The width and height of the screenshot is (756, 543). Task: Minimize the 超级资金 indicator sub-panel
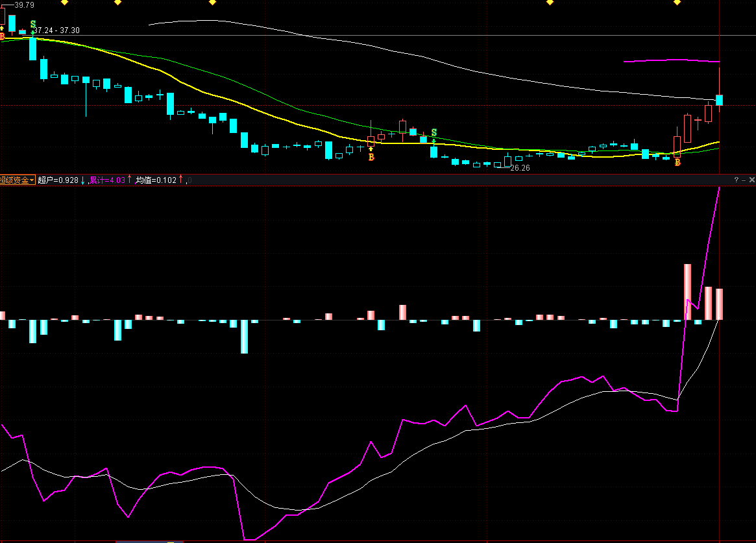point(744,180)
